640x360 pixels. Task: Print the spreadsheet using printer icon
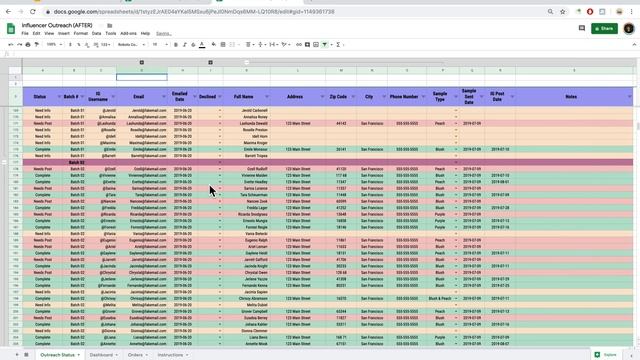click(x=28, y=44)
